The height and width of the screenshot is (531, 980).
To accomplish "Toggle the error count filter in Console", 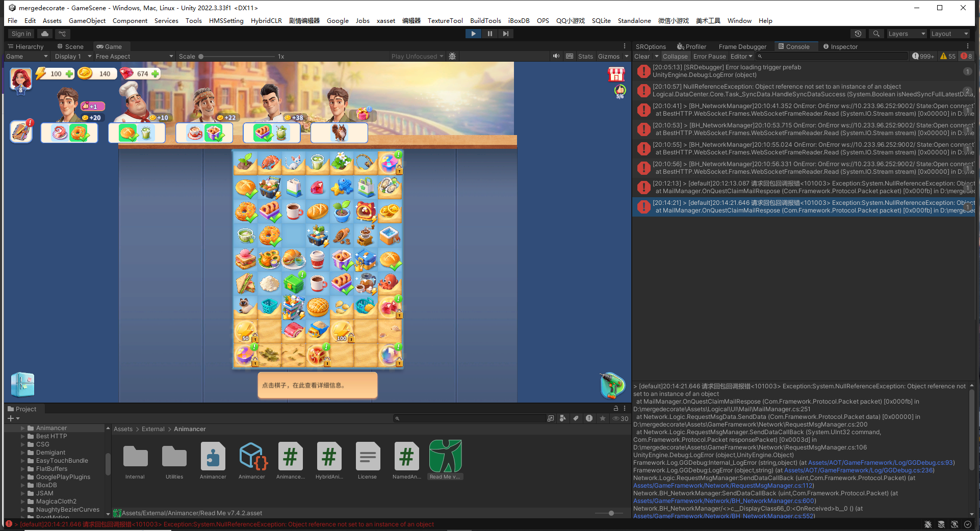I will (966, 57).
